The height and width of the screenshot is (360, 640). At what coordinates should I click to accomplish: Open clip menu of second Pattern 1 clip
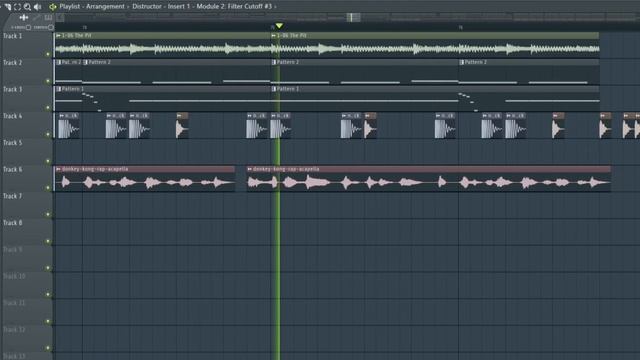(274, 89)
